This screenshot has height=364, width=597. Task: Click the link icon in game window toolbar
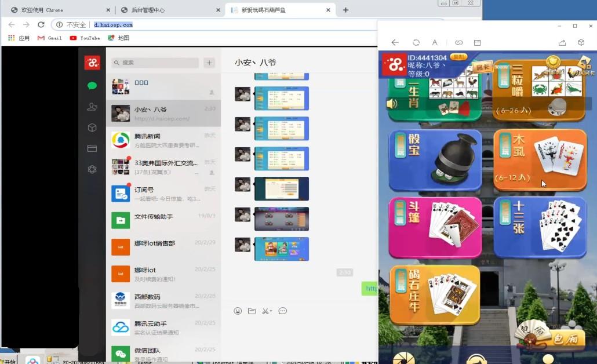(x=458, y=43)
